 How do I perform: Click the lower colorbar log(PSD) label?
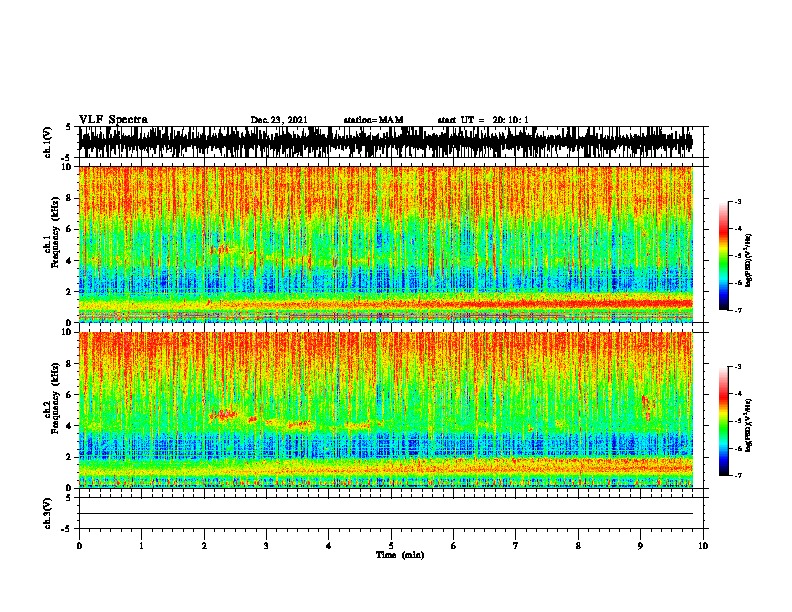749,425
